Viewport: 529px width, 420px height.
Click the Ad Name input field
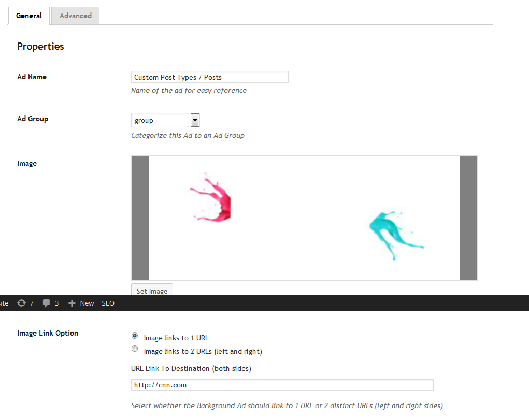[x=209, y=77]
